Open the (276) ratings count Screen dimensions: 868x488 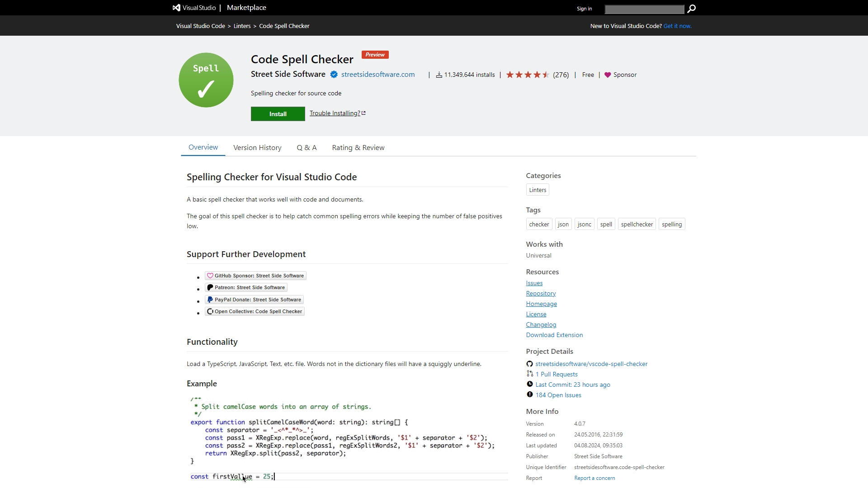click(x=561, y=75)
